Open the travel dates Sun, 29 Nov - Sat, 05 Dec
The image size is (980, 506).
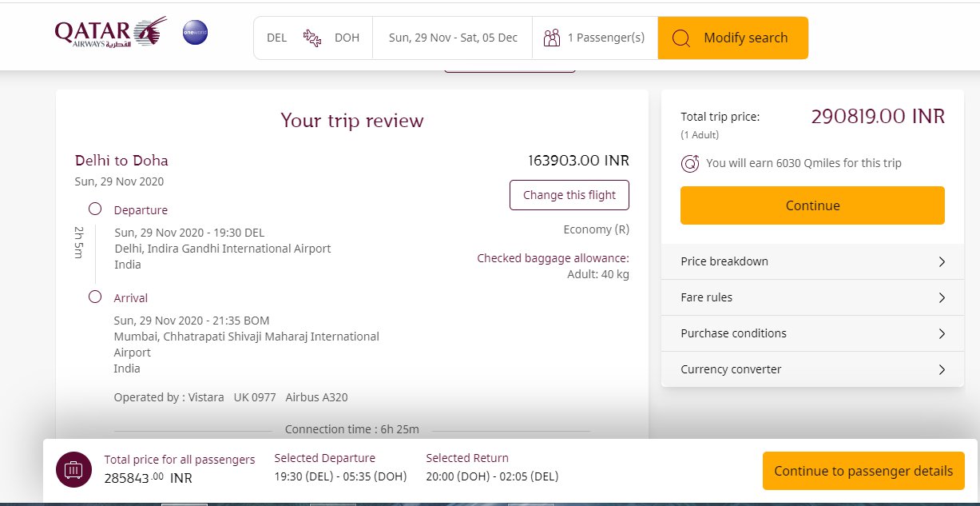point(453,38)
